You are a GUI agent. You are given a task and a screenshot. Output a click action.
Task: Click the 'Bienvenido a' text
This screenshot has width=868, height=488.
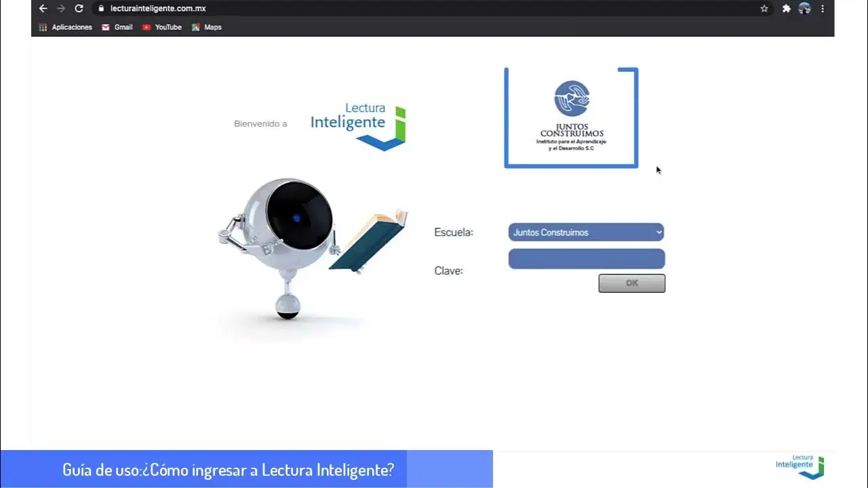pos(260,124)
